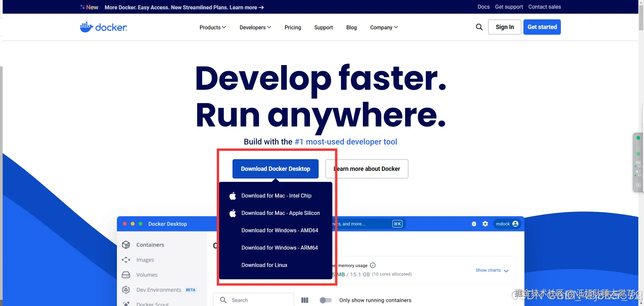This screenshot has width=644, height=306.
Task: Click the Containers cube icon in sidebar
Action: (126, 245)
